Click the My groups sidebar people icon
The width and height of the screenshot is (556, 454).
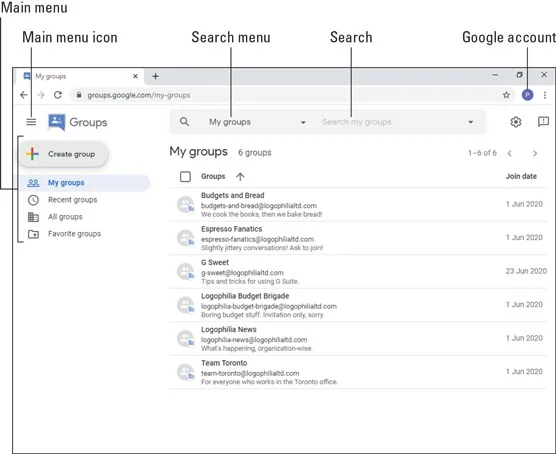tap(33, 183)
